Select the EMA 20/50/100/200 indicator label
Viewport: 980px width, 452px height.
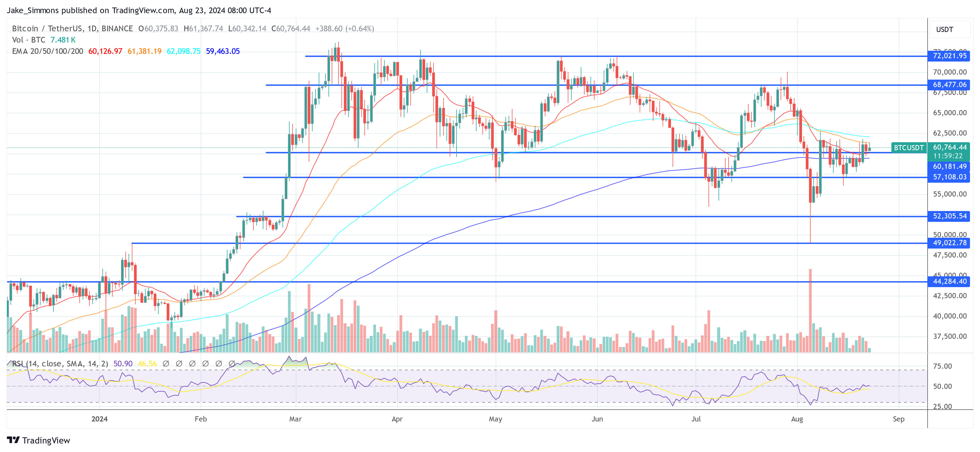(48, 51)
